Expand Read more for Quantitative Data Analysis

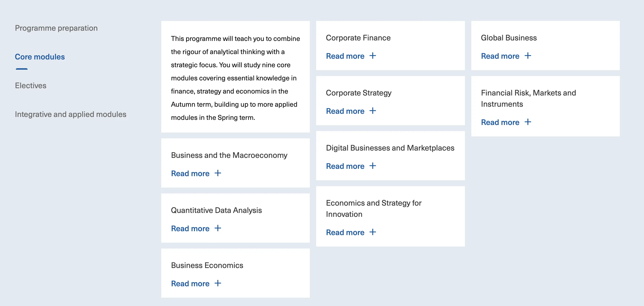point(190,229)
